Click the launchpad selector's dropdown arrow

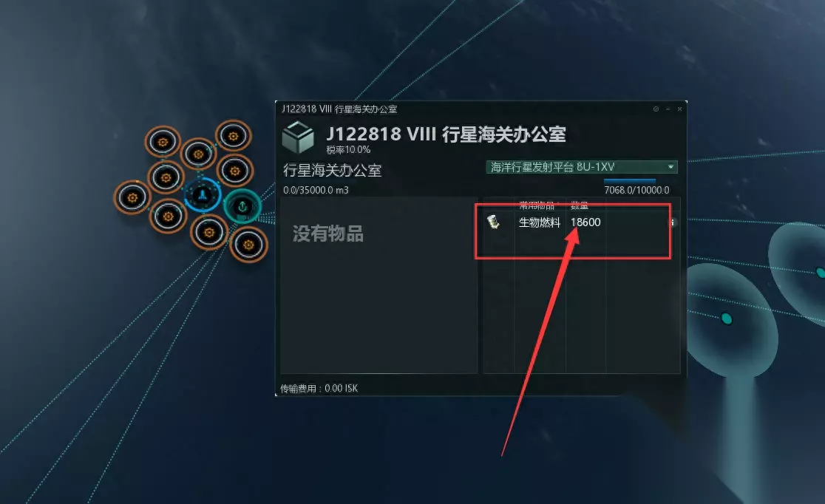[x=670, y=167]
